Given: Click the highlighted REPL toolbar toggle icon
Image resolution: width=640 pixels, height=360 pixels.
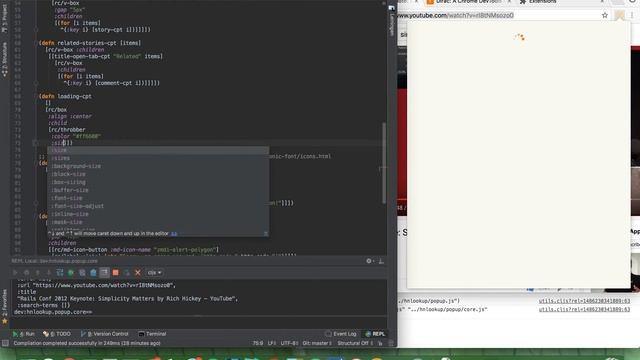Looking at the screenshot, I should pos(104,272).
